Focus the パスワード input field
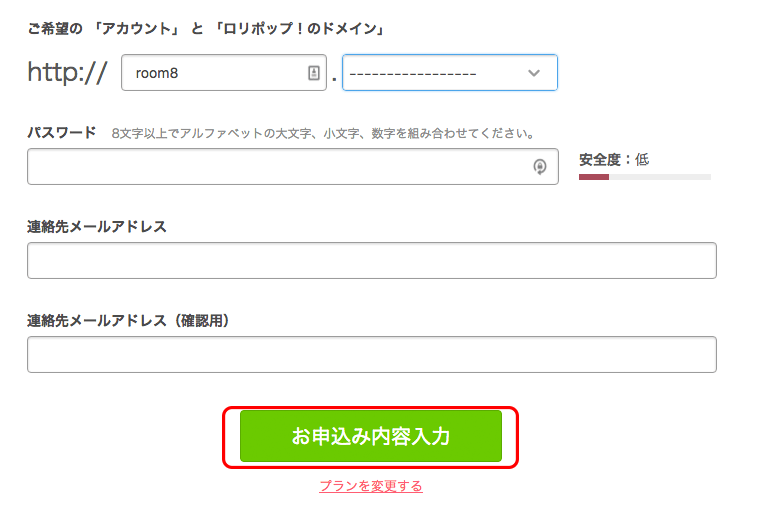 point(280,167)
